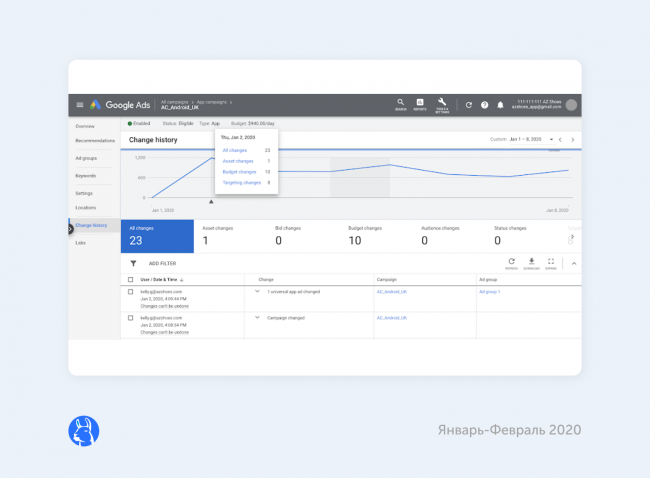This screenshot has width=650, height=478.
Task: Open the notifications bell
Action: (500, 105)
